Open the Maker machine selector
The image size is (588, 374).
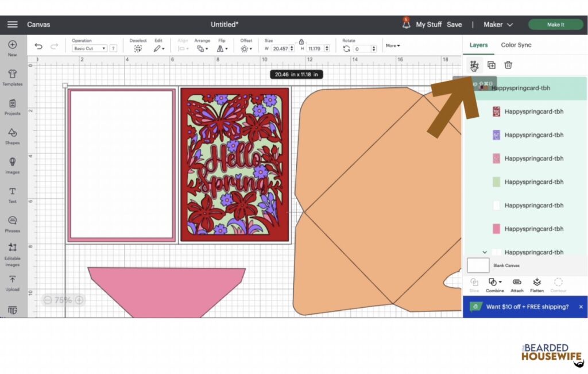(497, 24)
